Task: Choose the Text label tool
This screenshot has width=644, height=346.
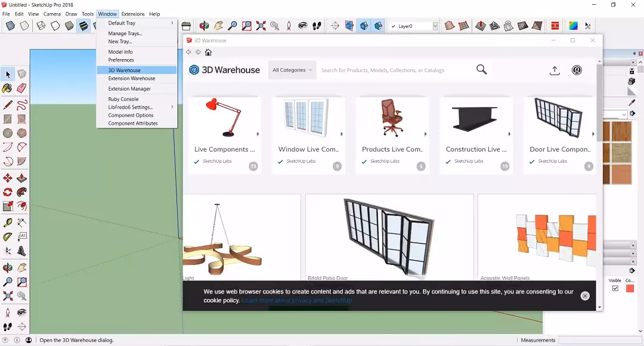Action: 22,237
